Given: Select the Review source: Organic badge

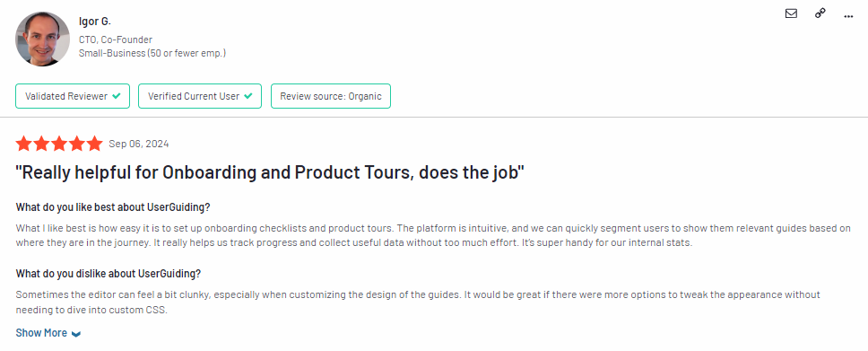Looking at the screenshot, I should (331, 96).
